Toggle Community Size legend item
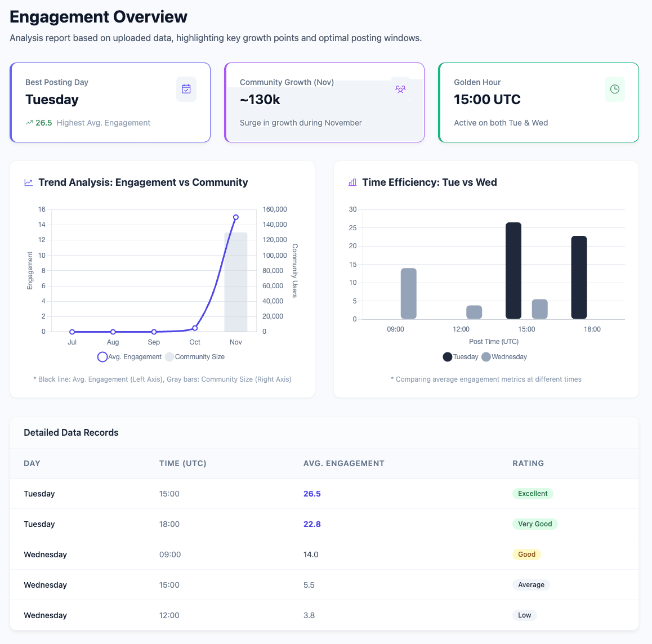Screen dimensions: 652x644 (x=195, y=357)
